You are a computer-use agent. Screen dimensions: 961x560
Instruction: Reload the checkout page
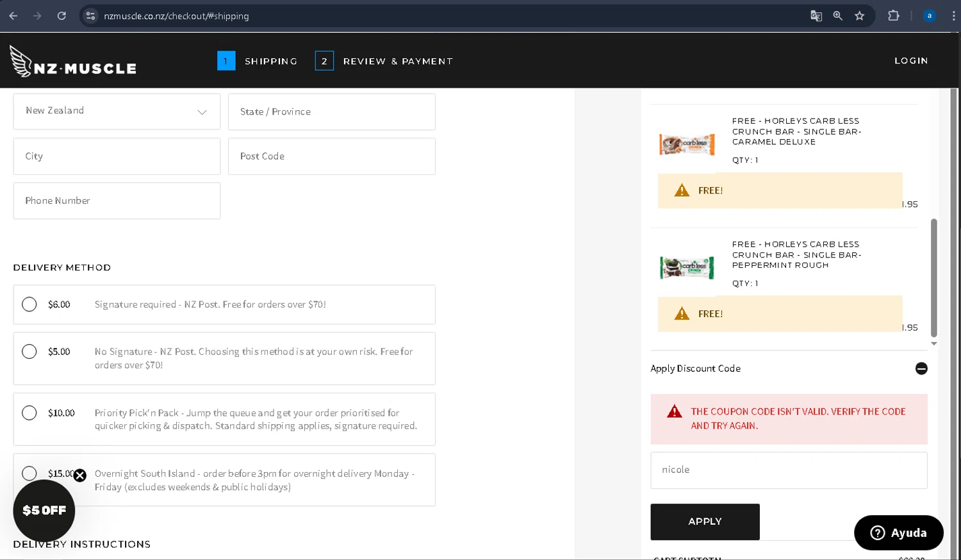pos(62,16)
